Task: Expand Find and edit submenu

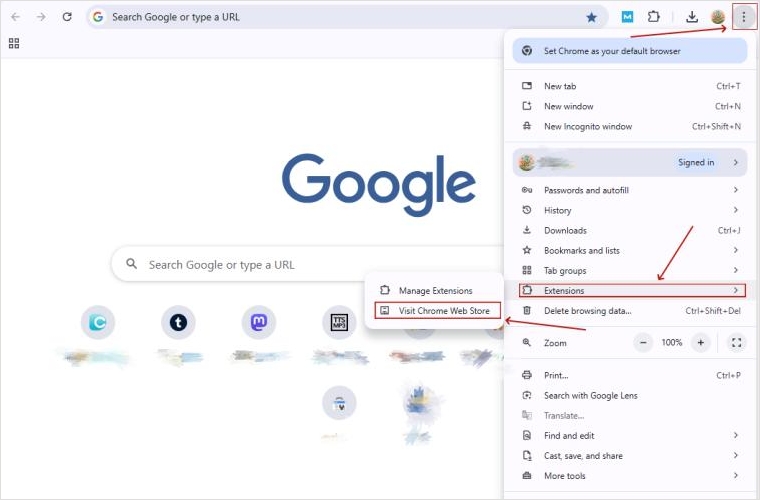Action: tap(630, 436)
